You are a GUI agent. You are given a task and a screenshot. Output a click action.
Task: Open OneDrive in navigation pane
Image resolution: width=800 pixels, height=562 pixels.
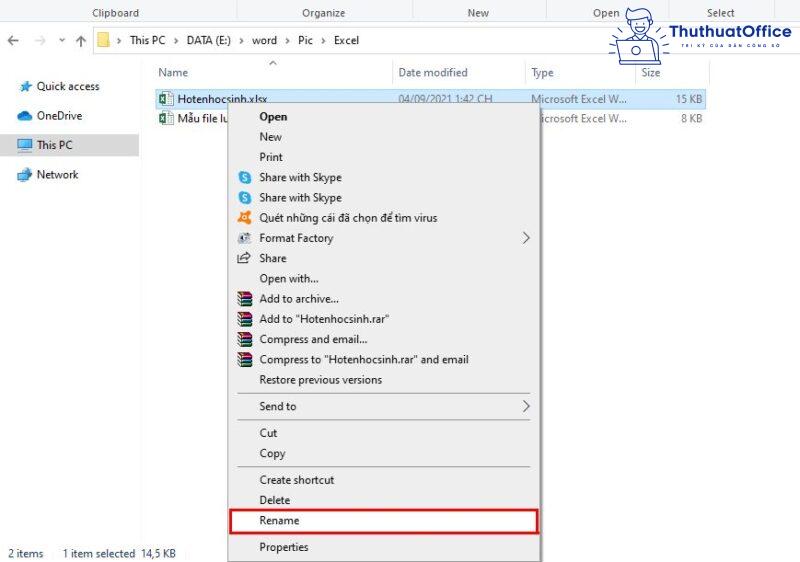59,116
